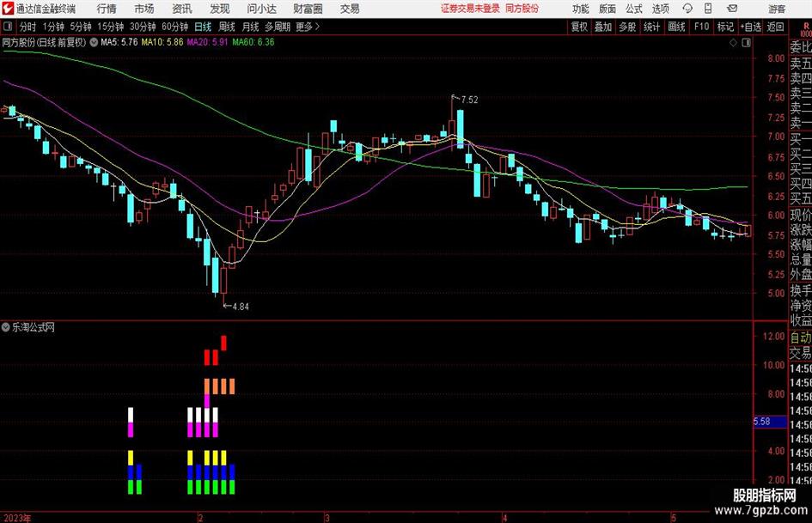This screenshot has height=523, width=812.
Task: Toggle the left sidebar panel icon
Action: point(8,27)
